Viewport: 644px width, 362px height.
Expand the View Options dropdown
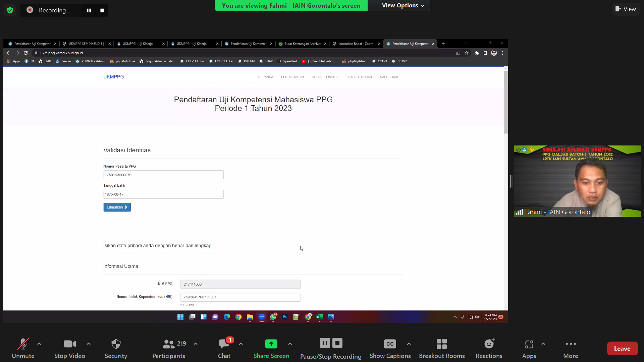403,5
